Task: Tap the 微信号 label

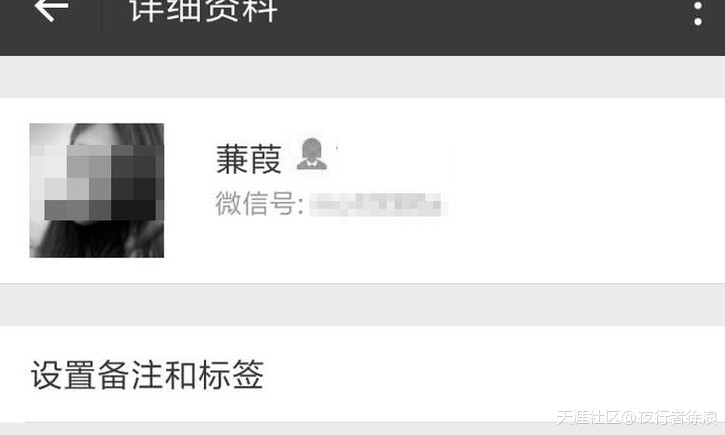Action: (x=259, y=204)
